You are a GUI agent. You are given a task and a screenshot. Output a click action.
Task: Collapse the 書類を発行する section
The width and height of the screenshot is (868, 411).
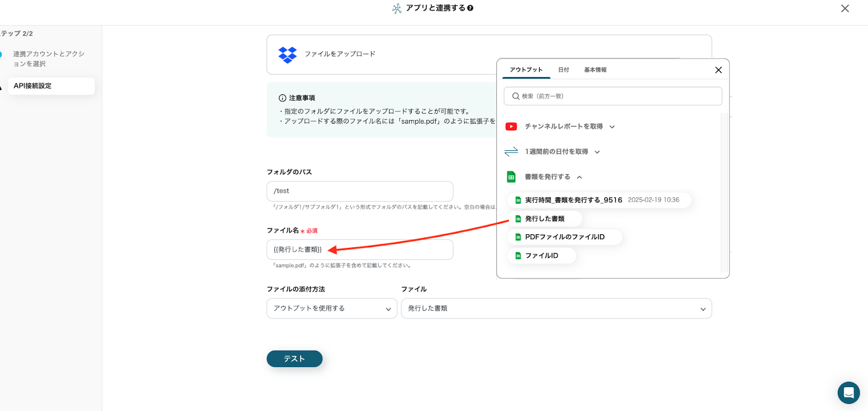tap(579, 177)
